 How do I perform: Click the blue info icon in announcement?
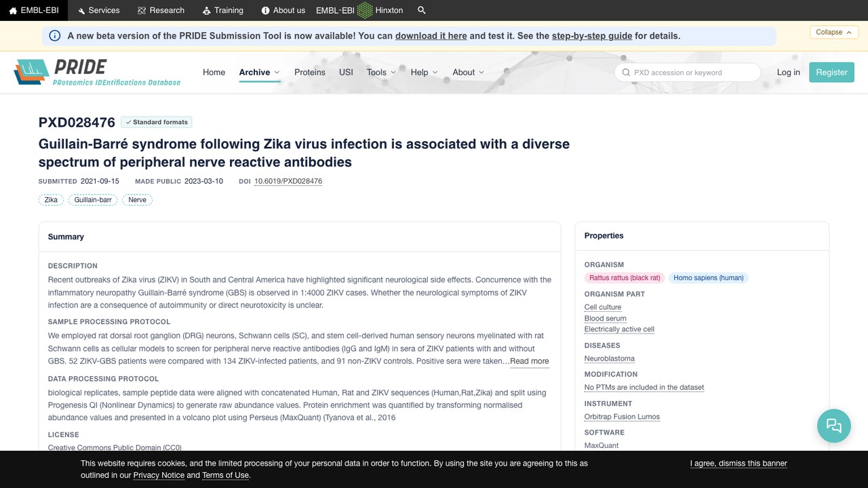[x=55, y=36]
